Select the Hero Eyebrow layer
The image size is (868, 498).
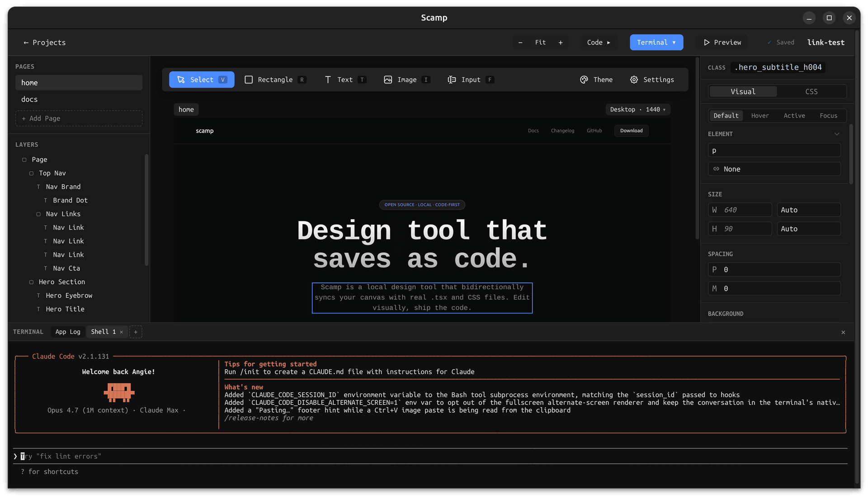[69, 296]
